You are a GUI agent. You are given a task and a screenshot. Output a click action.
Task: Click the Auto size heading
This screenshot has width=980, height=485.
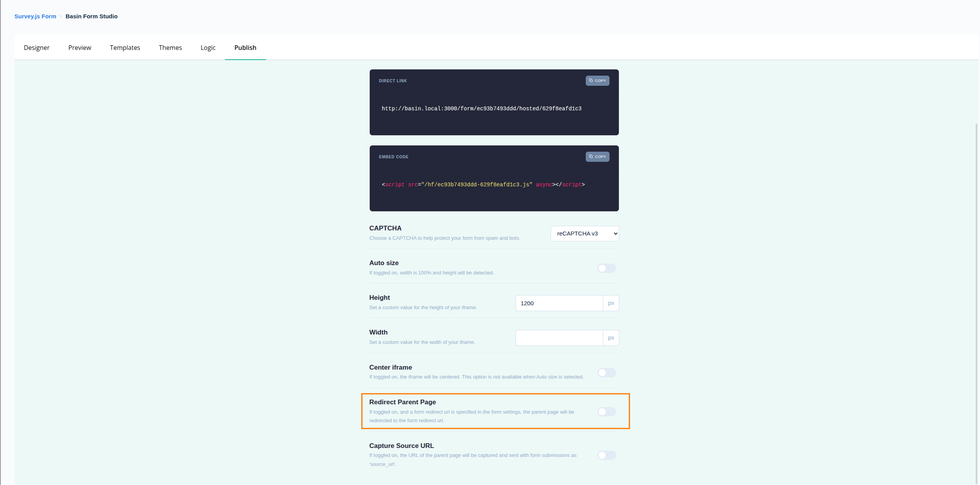point(384,263)
